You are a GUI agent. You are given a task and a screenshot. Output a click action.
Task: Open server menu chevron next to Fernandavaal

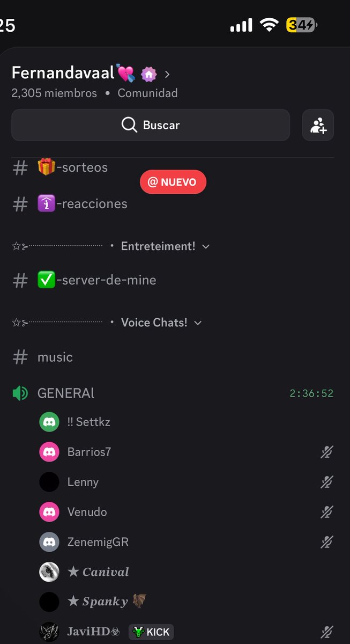click(x=167, y=74)
